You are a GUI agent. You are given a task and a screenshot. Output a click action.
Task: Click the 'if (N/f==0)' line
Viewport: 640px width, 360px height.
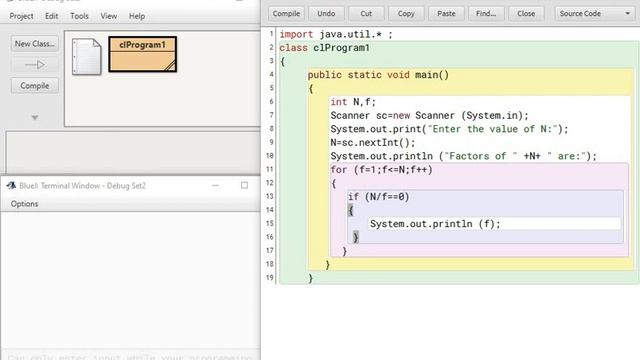[x=378, y=197]
